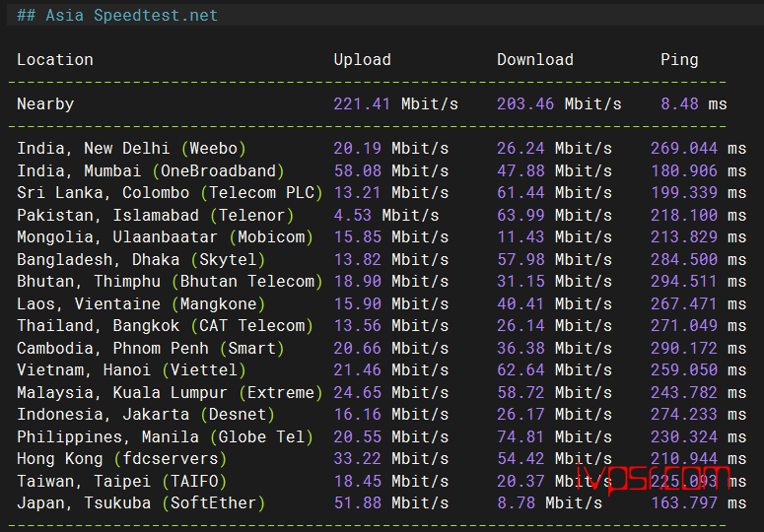This screenshot has width=764, height=532.
Task: Click 'Thailand, Bangkok (CAT Telecom)' row
Action: pos(165,326)
